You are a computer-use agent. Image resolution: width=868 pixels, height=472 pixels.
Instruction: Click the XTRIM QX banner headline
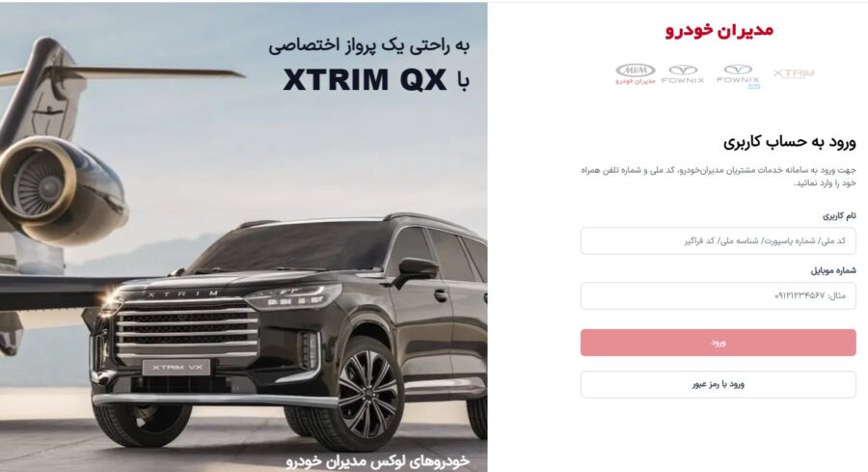[x=376, y=80]
